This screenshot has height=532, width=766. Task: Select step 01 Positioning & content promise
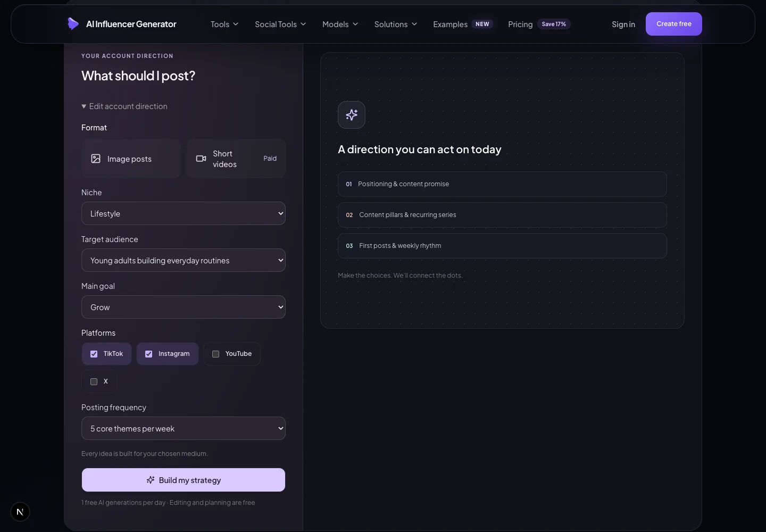(502, 184)
